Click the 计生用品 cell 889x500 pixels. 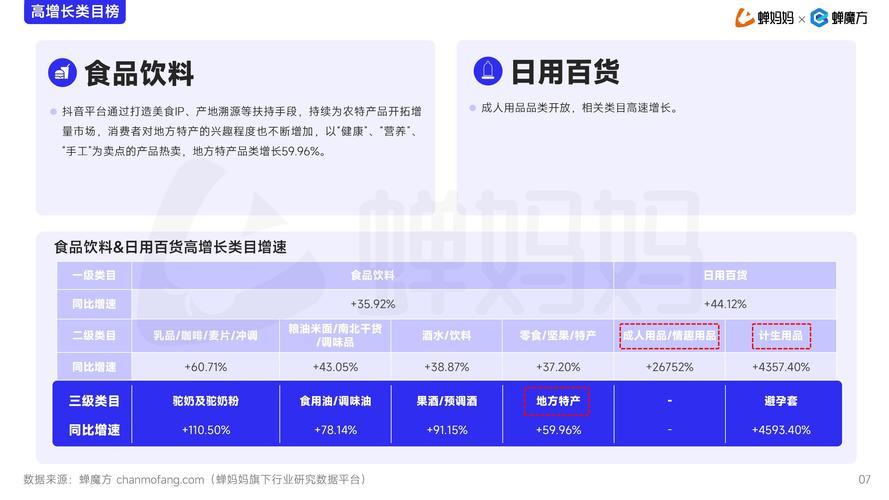point(781,336)
